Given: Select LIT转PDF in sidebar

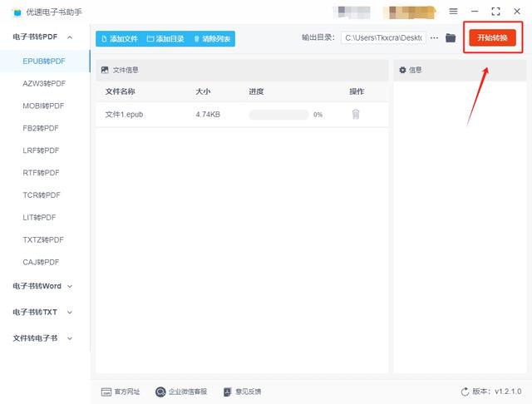Looking at the screenshot, I should point(39,218).
